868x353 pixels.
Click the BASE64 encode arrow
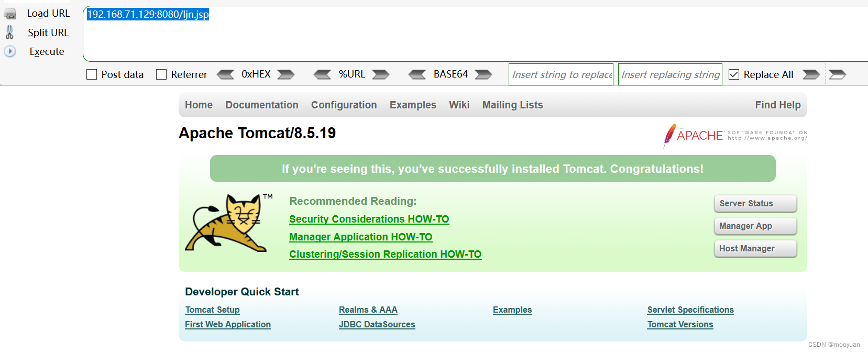(484, 74)
